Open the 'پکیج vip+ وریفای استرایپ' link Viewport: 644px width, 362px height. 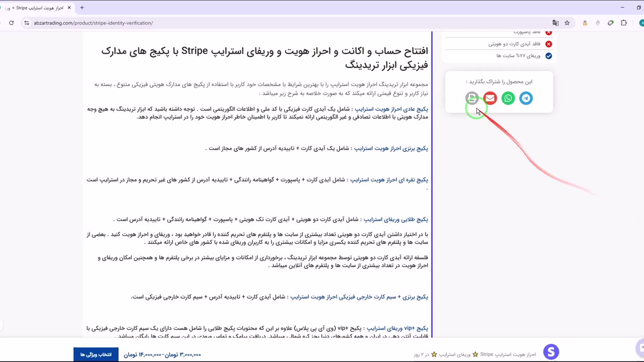click(397, 328)
